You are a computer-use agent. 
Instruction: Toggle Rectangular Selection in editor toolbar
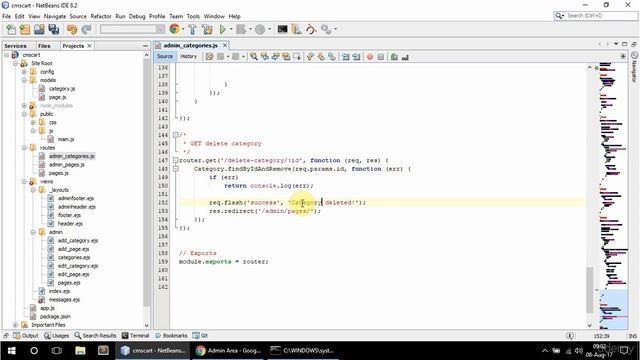tap(297, 57)
